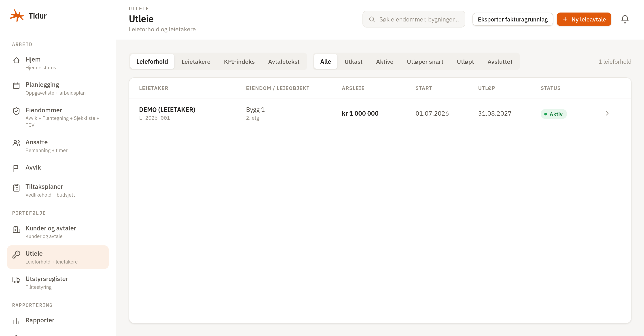Focus the Søk eiendommer search field

coord(414,19)
